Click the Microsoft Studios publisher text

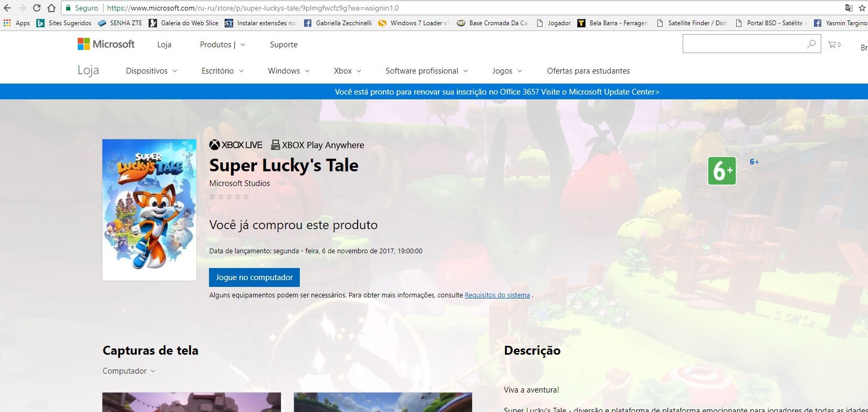[239, 183]
